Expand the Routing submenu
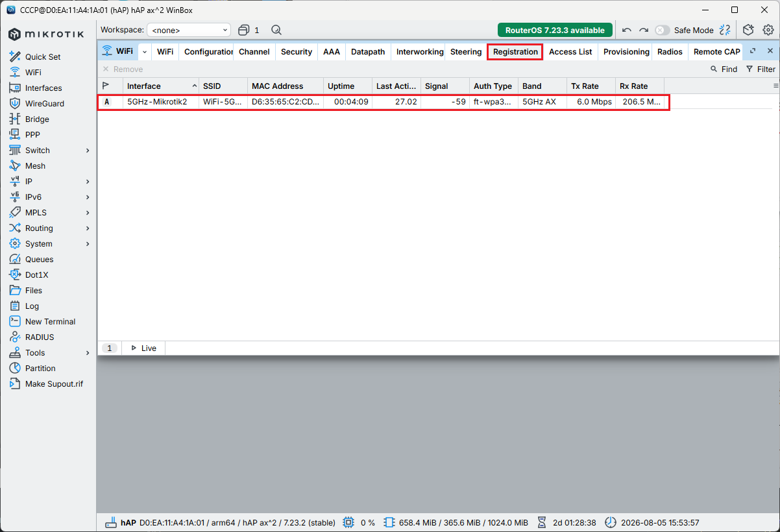This screenshot has height=532, width=780. [x=88, y=228]
